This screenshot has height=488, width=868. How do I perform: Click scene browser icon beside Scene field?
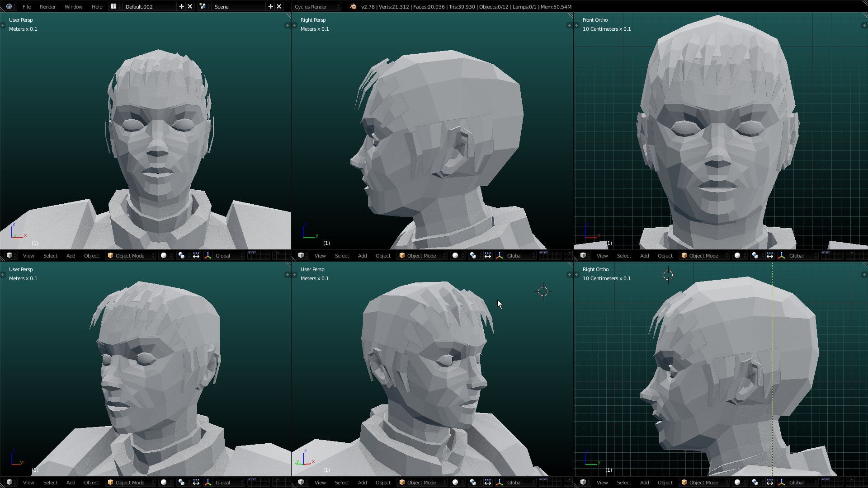[203, 7]
